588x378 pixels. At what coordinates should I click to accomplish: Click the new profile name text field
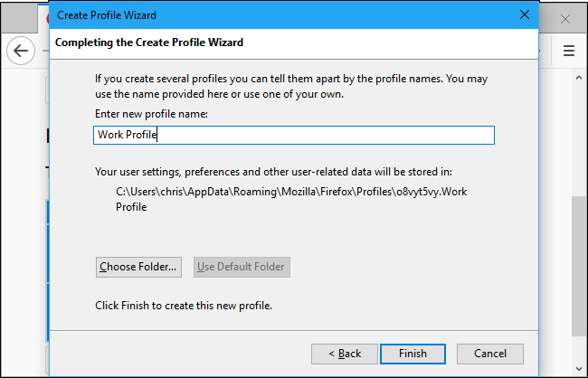294,135
